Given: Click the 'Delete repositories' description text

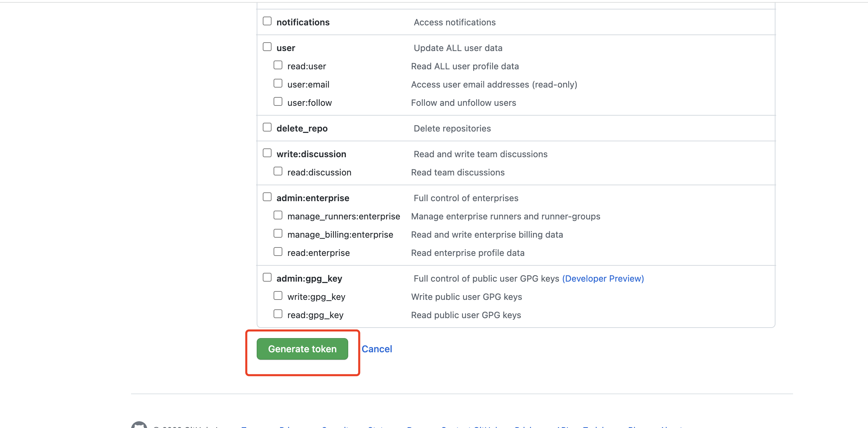Looking at the screenshot, I should tap(452, 128).
